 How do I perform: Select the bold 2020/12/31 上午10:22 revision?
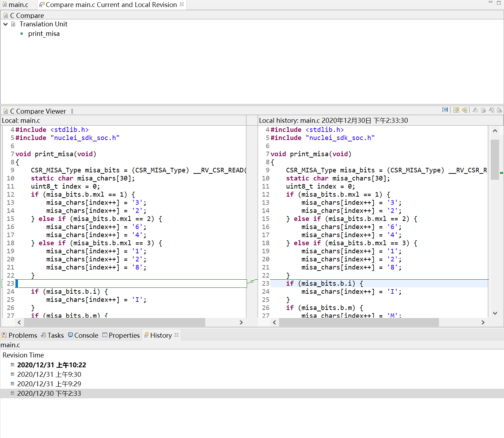[x=51, y=365]
